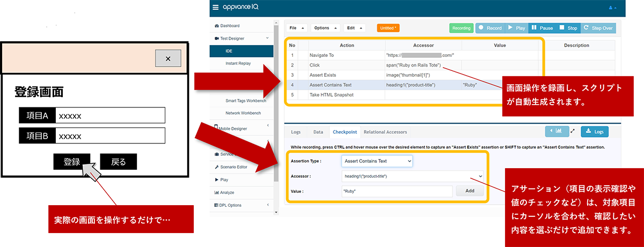
Task: Click the Value input field containing "Ruby"
Action: (x=397, y=191)
